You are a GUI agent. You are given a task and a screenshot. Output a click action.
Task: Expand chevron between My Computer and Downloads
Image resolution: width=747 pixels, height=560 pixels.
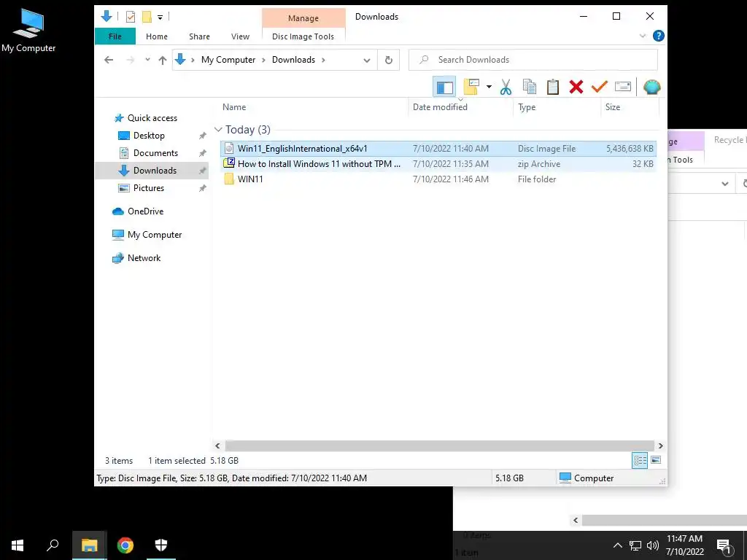pyautogui.click(x=263, y=60)
